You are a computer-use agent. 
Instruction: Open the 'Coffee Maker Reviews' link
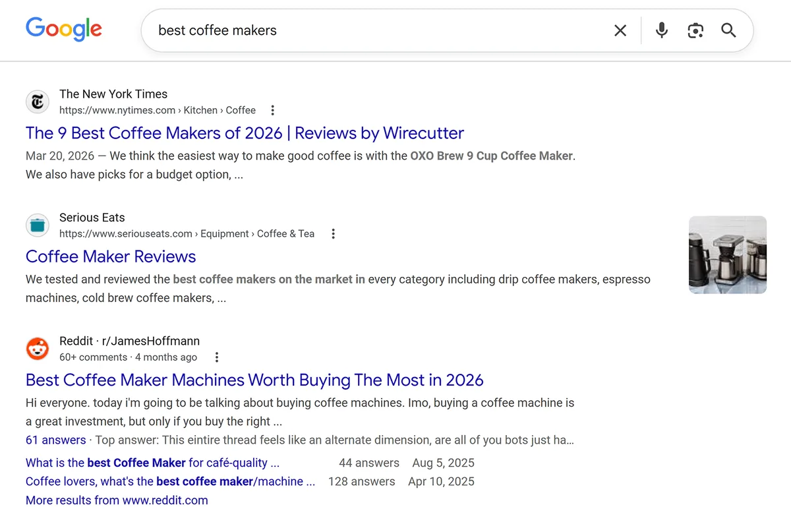[111, 256]
